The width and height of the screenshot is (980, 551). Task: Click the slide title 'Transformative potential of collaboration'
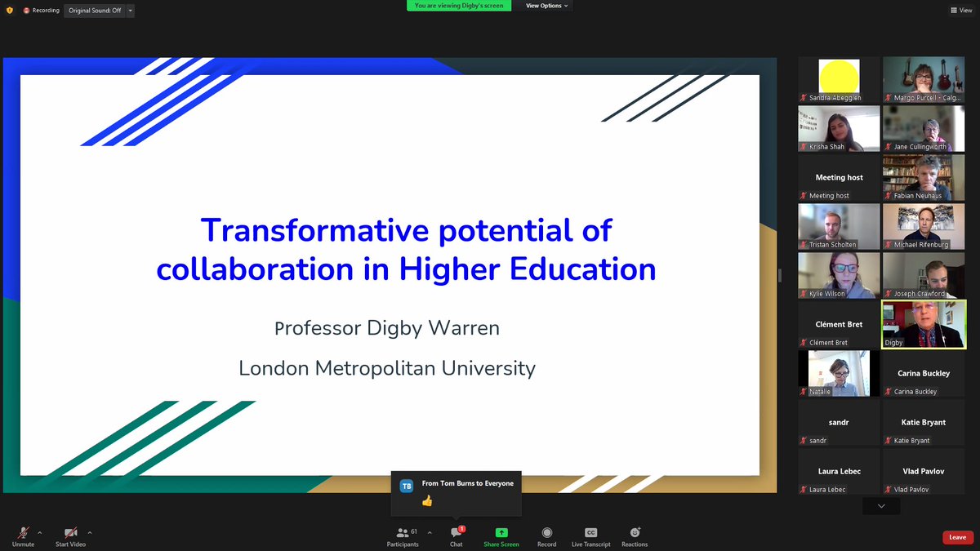tap(406, 249)
